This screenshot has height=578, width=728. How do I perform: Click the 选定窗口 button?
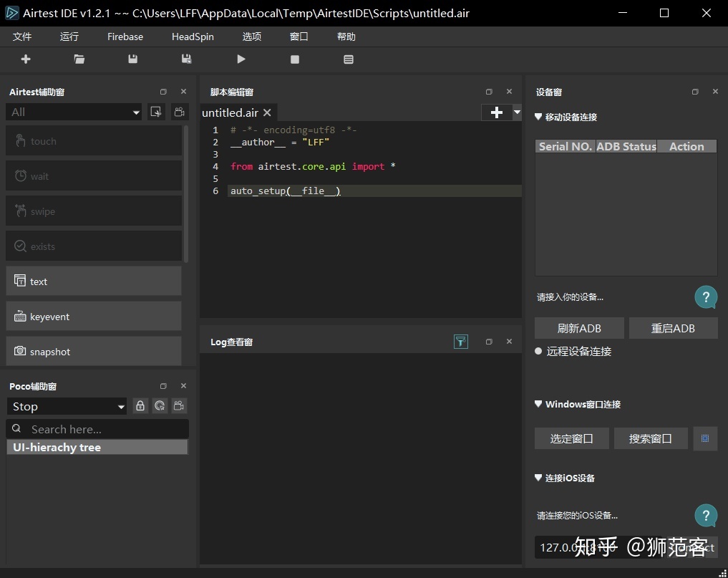click(x=571, y=438)
